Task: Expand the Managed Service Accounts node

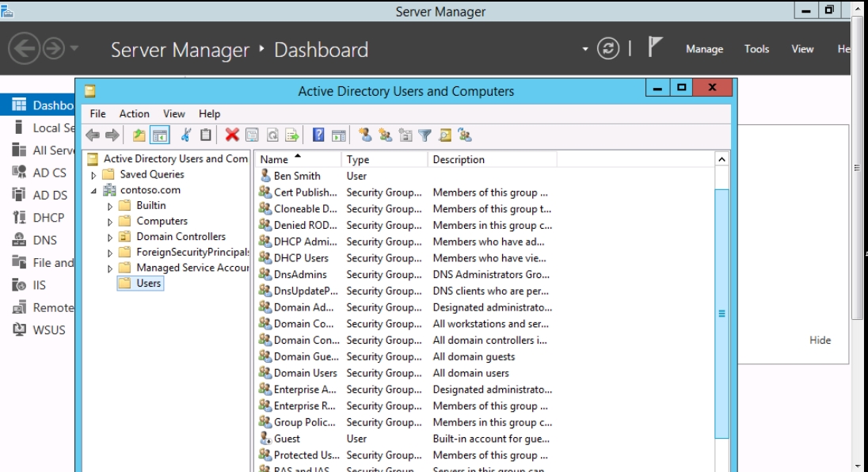Action: tap(109, 268)
